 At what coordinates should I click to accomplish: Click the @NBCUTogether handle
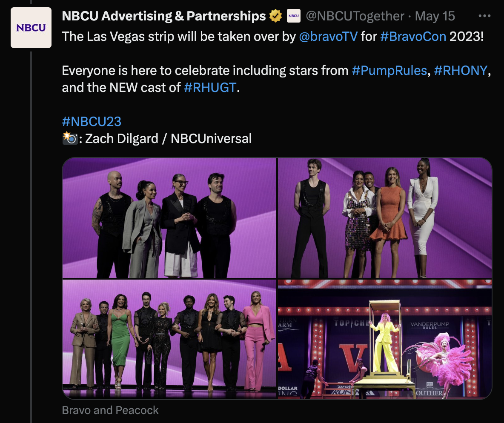pos(355,16)
